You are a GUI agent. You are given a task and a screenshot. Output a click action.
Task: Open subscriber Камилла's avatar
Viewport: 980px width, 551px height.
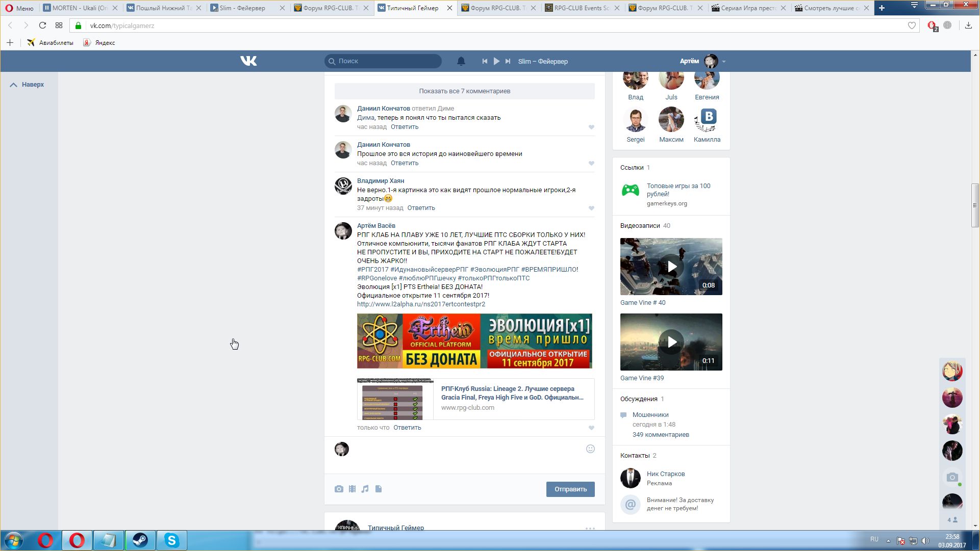tap(707, 120)
